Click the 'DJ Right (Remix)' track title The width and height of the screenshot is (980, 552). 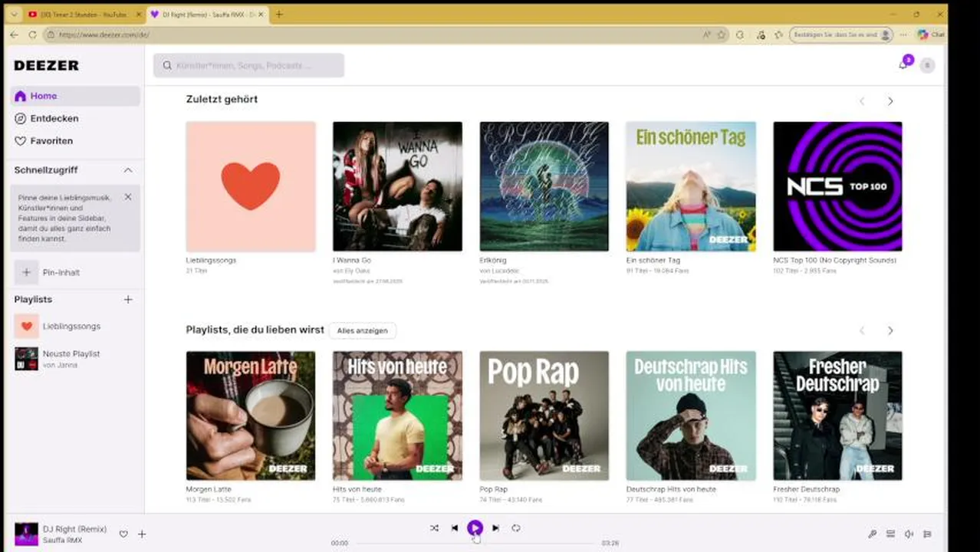pyautogui.click(x=74, y=530)
